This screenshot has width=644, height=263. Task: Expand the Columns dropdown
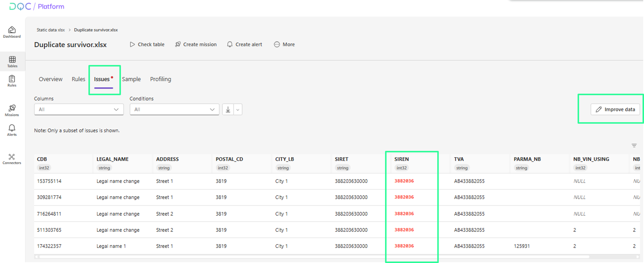[x=79, y=109]
